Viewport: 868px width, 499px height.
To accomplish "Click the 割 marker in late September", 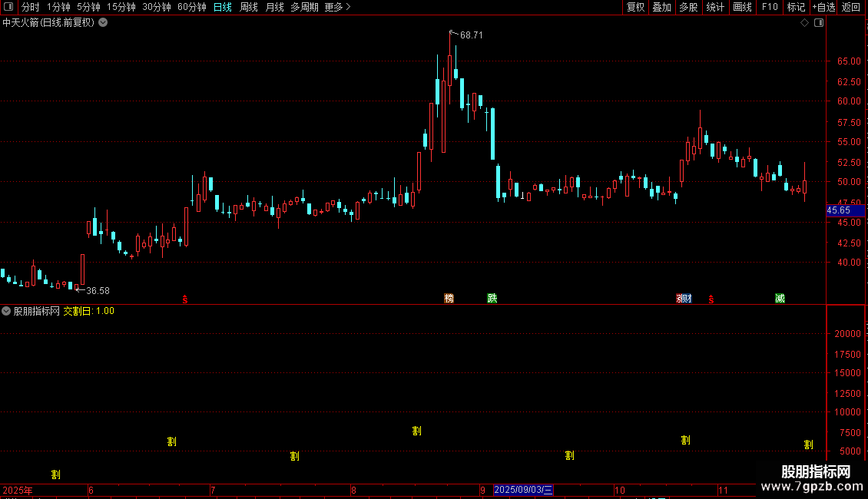I will tap(569, 455).
